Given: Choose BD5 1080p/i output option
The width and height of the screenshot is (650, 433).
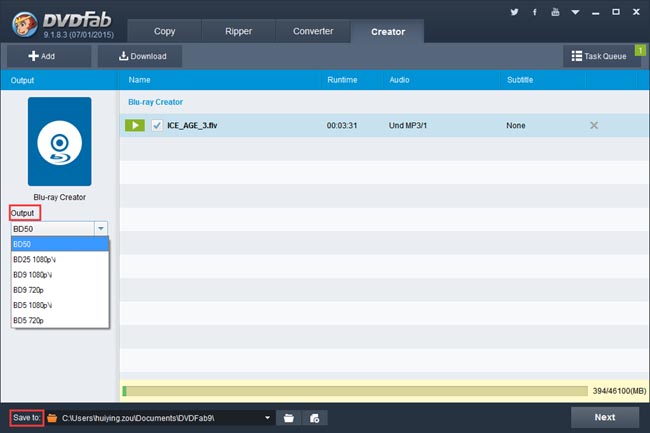Looking at the screenshot, I should pos(60,305).
